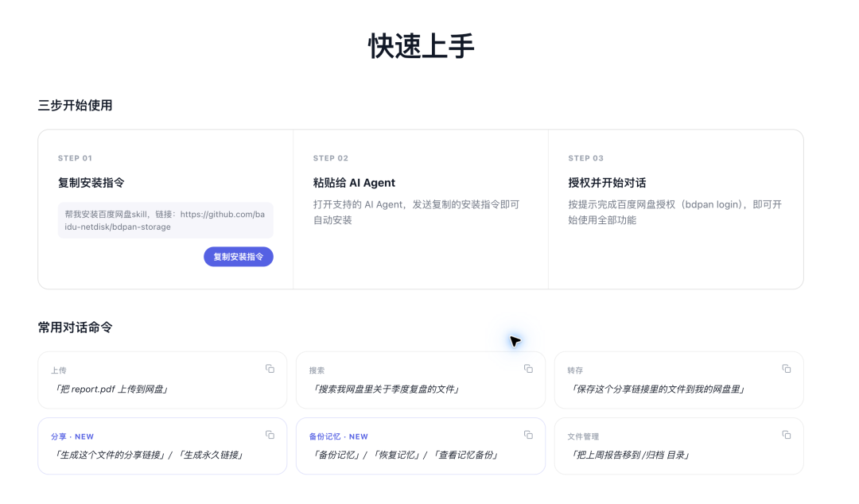This screenshot has height=504, width=859.
Task: Click the 授权并开始对话 heading
Action: [607, 182]
